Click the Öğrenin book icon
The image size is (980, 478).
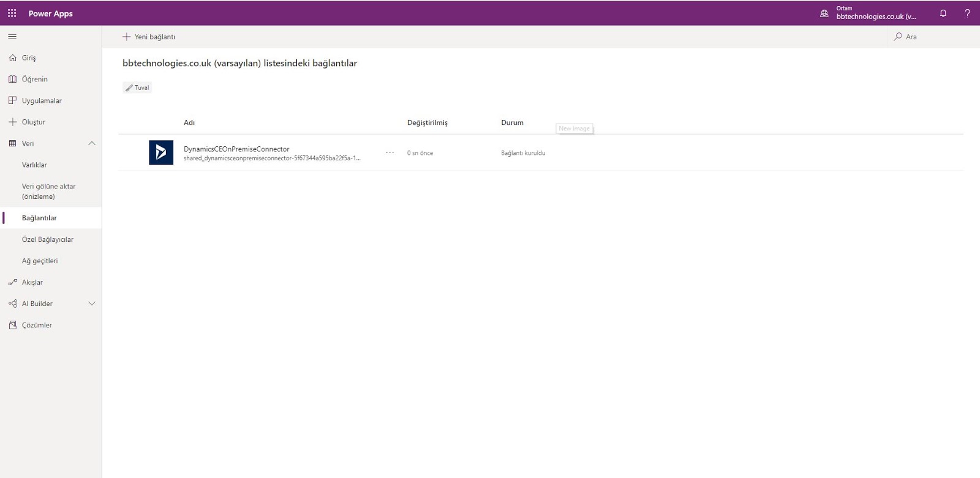point(12,79)
